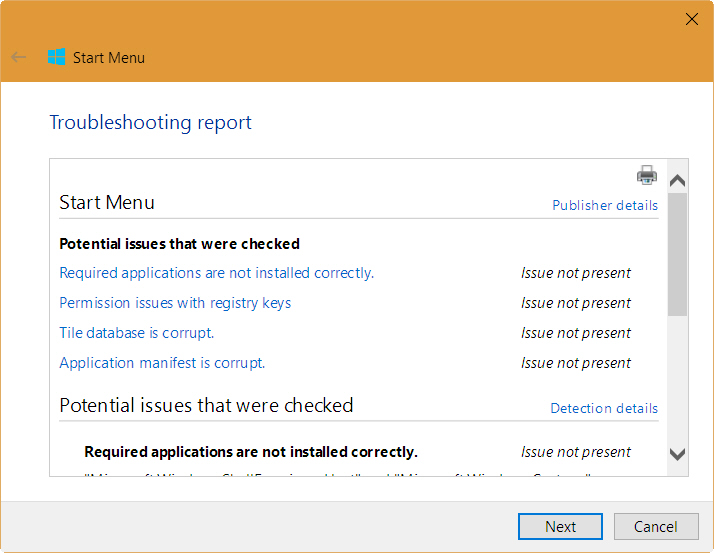Click the Windows logo beside Start Menu title
The image size is (714, 553).
[56, 57]
